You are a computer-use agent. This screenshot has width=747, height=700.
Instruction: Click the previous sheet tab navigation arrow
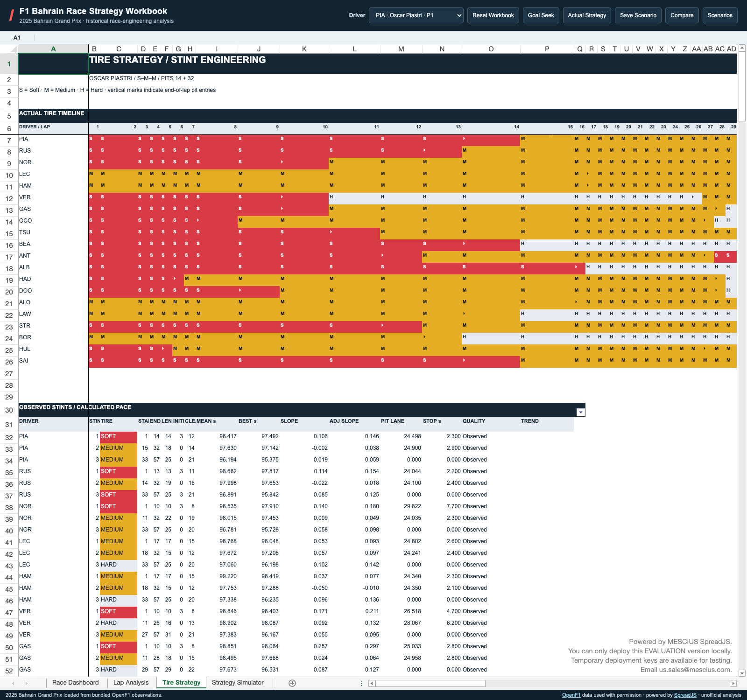point(13,683)
